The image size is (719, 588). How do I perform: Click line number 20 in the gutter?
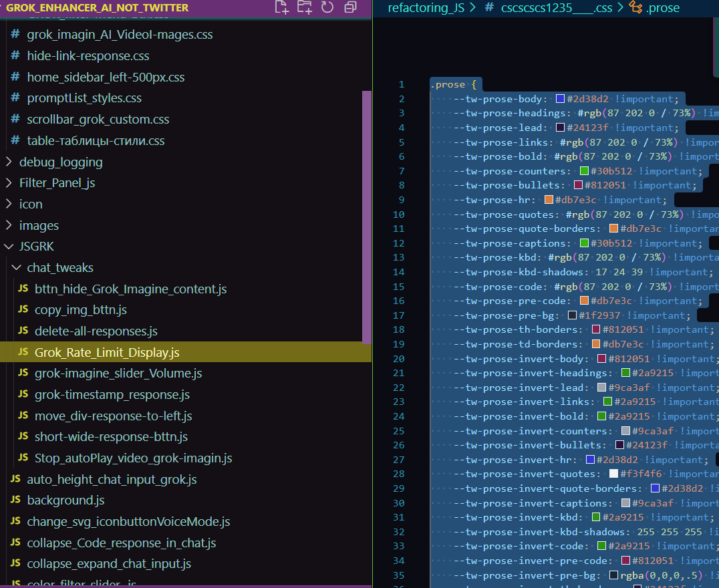(398, 359)
